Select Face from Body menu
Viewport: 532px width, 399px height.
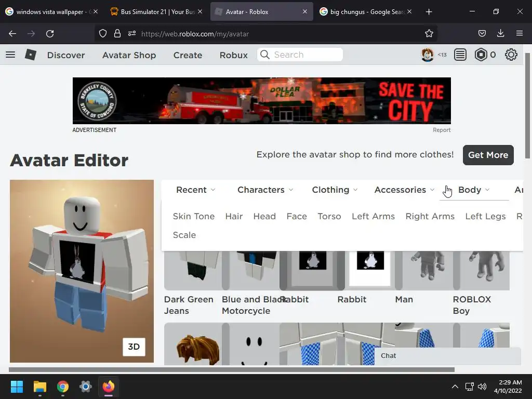point(297,217)
